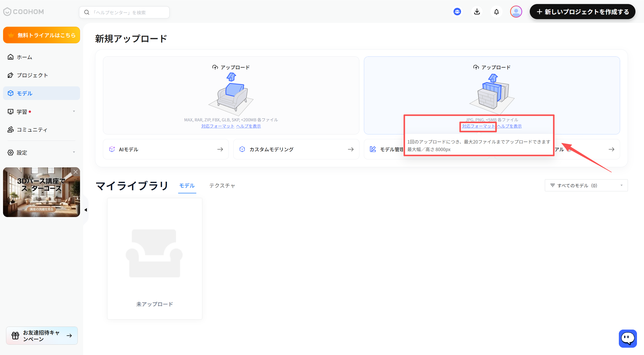Open the カスタムモデリング card
Image resolution: width=644 pixels, height=355 pixels.
[296, 149]
